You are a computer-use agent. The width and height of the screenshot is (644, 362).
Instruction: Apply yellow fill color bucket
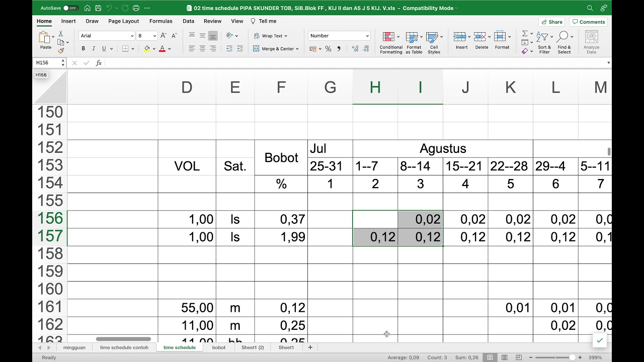pos(147,49)
